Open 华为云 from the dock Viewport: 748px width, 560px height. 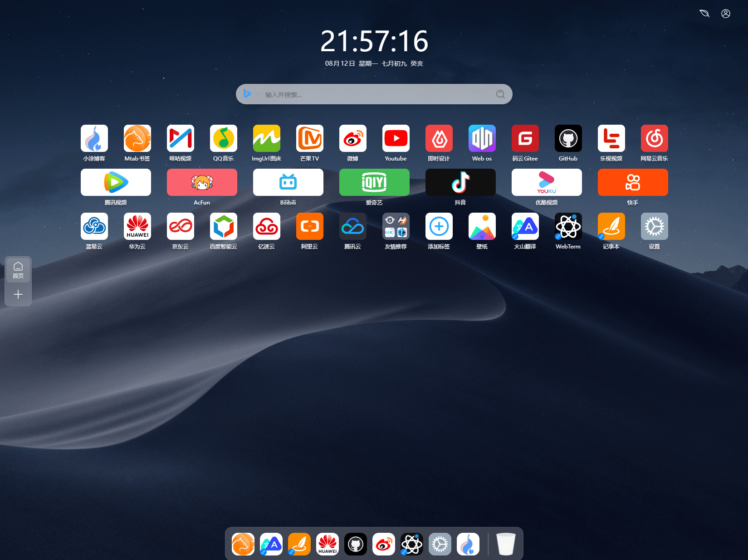tap(328, 544)
